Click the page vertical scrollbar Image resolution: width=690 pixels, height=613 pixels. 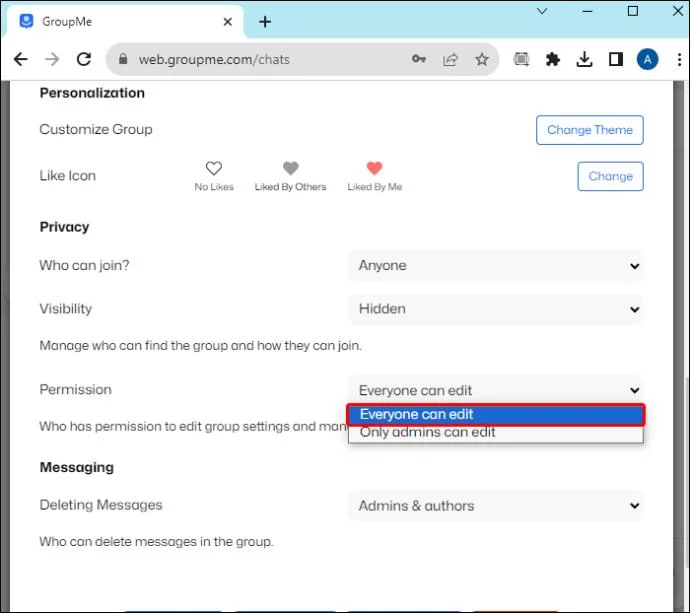[686, 471]
